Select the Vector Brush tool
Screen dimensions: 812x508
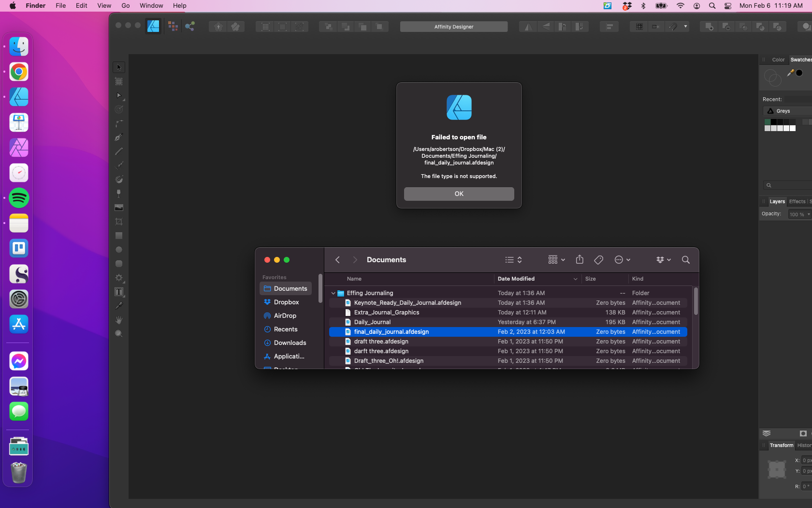(x=119, y=165)
